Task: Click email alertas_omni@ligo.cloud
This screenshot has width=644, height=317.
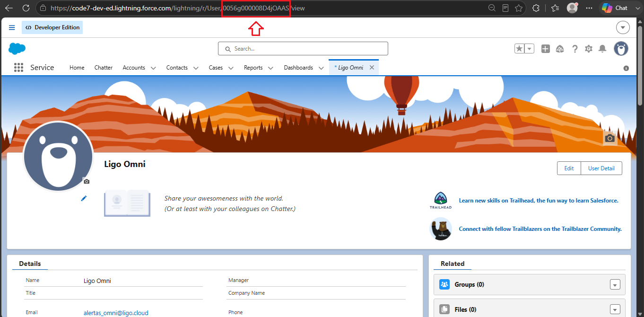Action: 116,313
